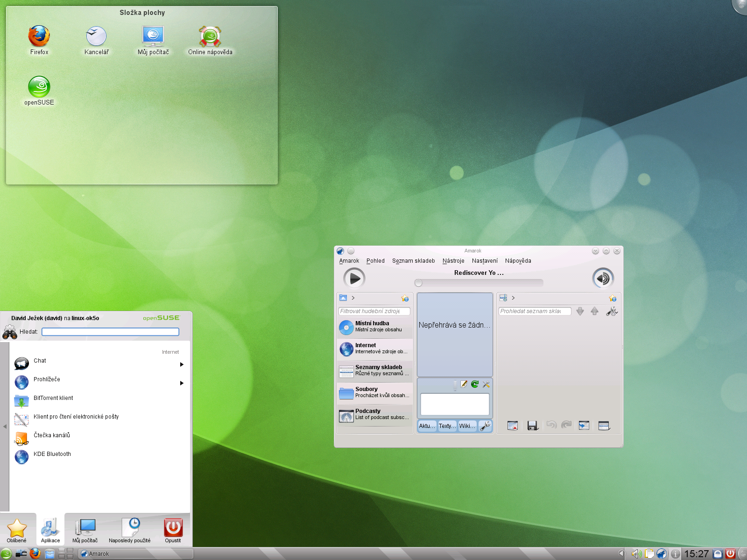
Task: Select the Místní hudba source
Action: [x=375, y=327]
